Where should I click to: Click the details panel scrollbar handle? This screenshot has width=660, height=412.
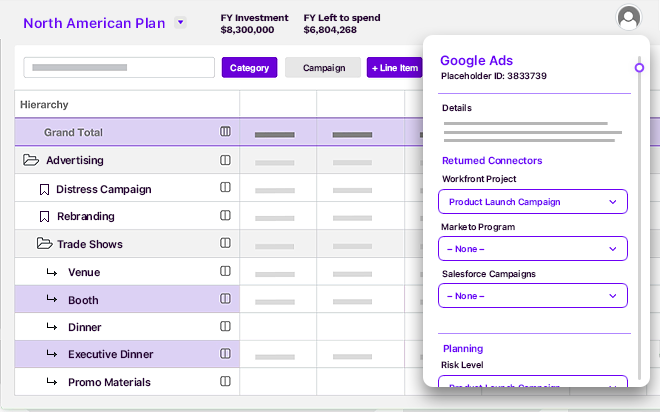[639, 68]
